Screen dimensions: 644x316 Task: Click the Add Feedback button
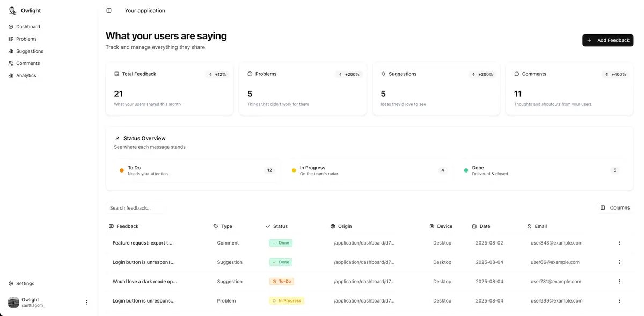(x=608, y=40)
